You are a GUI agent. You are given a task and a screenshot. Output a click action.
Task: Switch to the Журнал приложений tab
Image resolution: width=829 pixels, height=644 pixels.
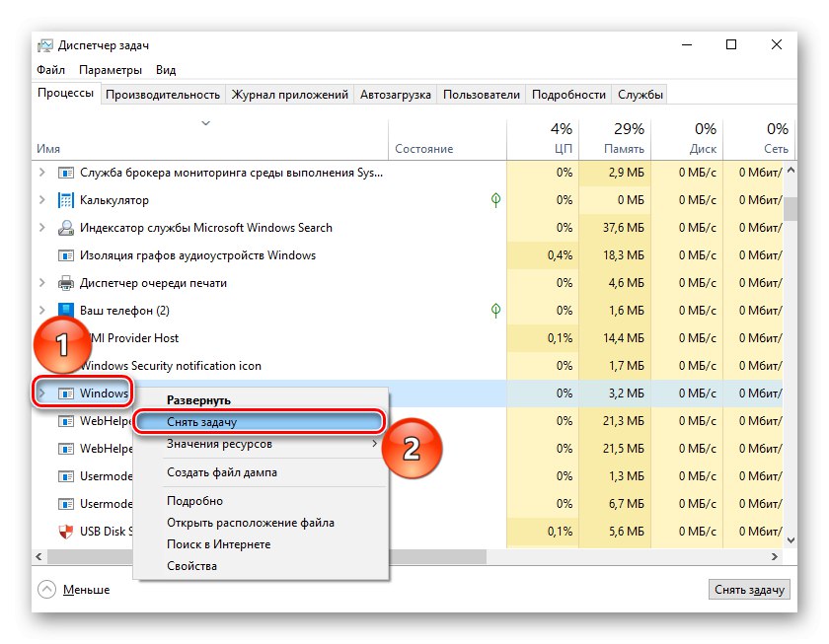290,95
